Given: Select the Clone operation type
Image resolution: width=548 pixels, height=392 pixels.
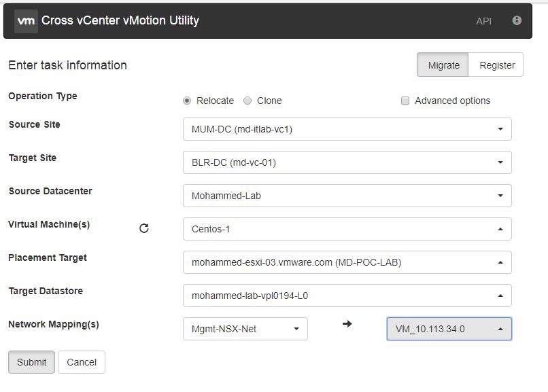Looking at the screenshot, I should 247,101.
